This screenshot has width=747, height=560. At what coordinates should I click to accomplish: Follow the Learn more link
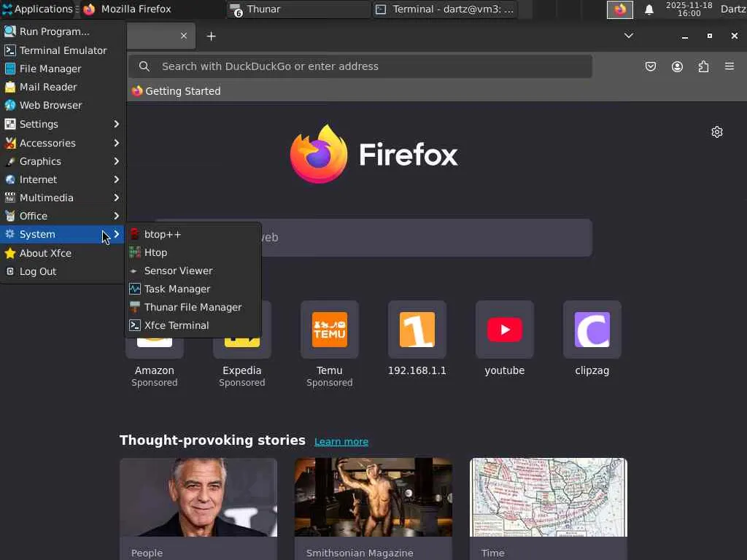click(341, 441)
